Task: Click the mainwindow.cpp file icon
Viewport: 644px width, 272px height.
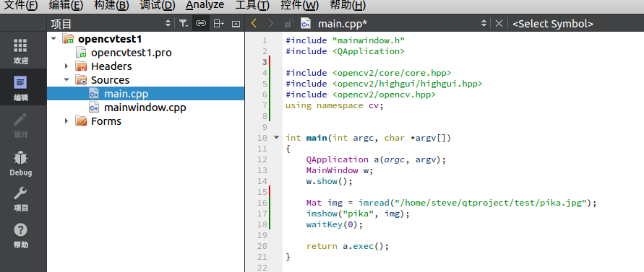Action: coord(94,108)
